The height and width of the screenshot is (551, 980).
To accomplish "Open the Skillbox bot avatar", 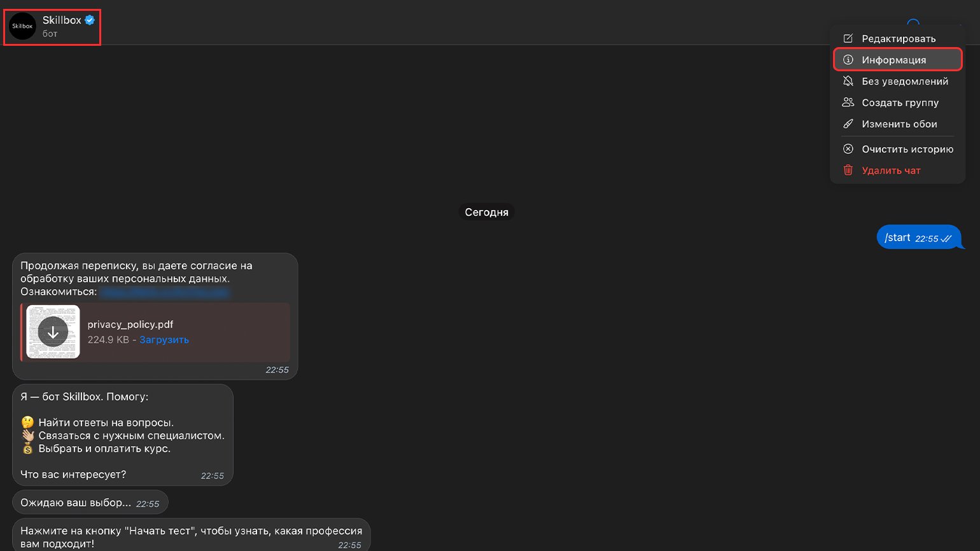I will [x=22, y=26].
